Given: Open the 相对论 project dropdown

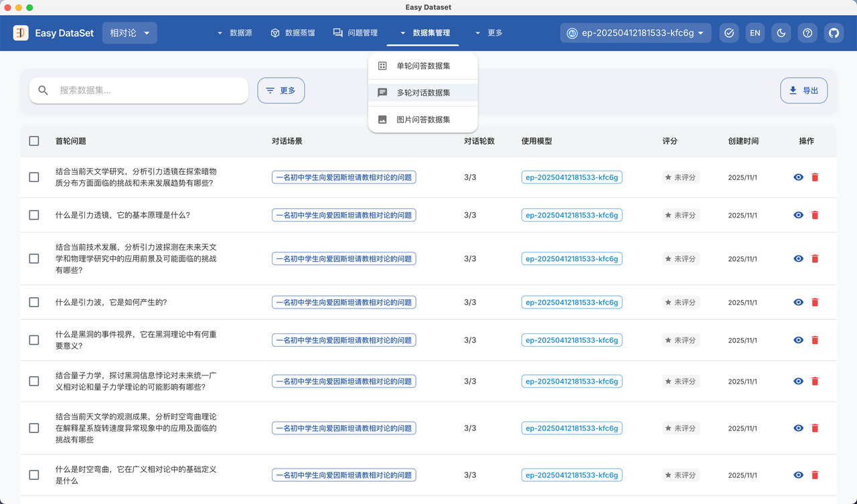Looking at the screenshot, I should (130, 33).
